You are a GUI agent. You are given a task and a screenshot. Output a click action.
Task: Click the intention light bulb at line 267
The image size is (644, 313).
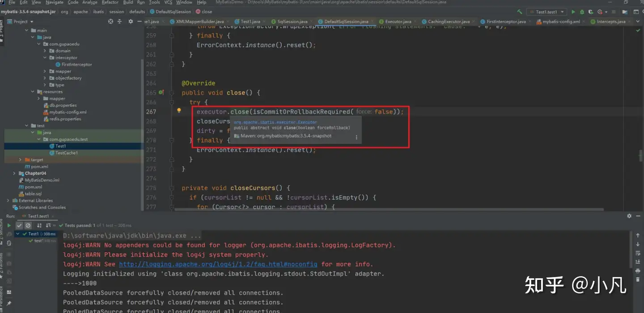click(178, 111)
